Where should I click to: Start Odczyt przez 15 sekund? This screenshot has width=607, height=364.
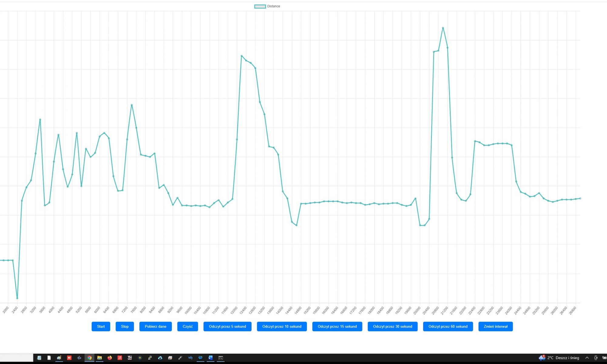pyautogui.click(x=337, y=326)
